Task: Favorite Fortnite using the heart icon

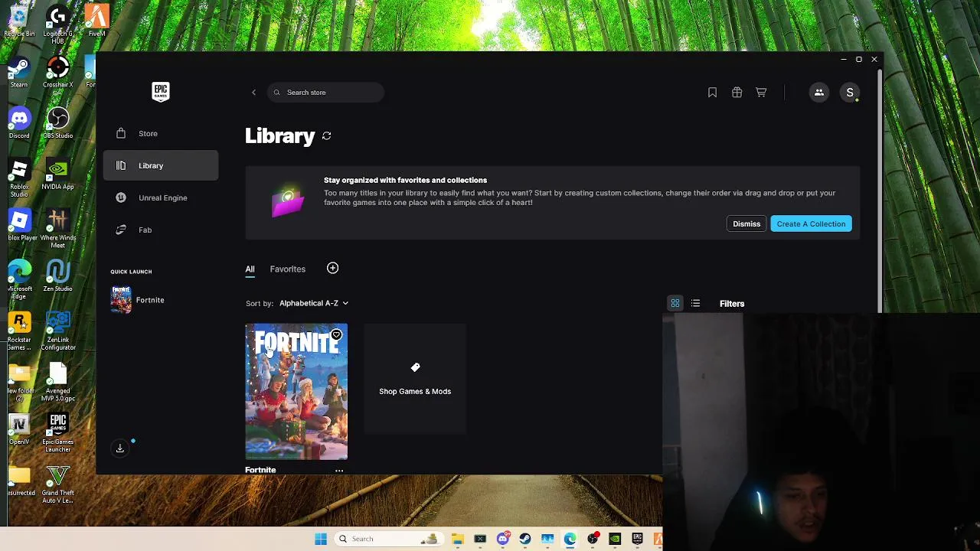Action: pos(336,335)
